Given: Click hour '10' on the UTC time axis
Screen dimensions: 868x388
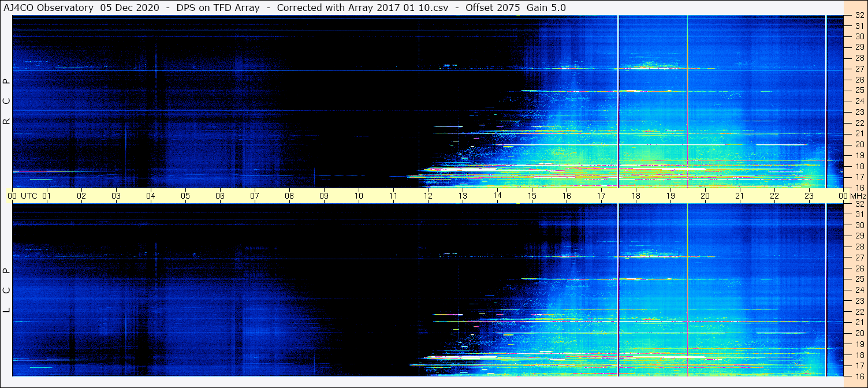Looking at the screenshot, I should coord(359,196).
